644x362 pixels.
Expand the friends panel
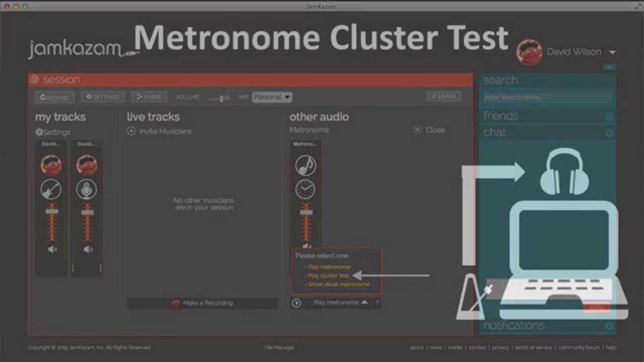547,116
